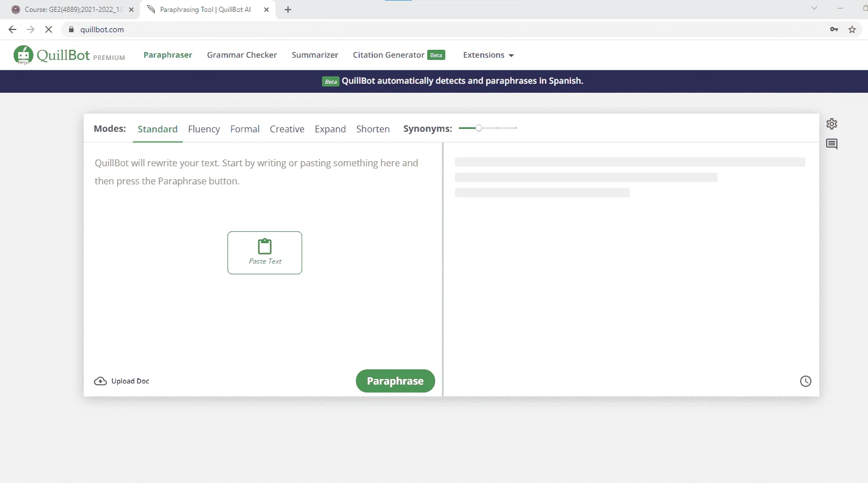This screenshot has width=868, height=483.
Task: Open the settings gear icon
Action: (832, 124)
